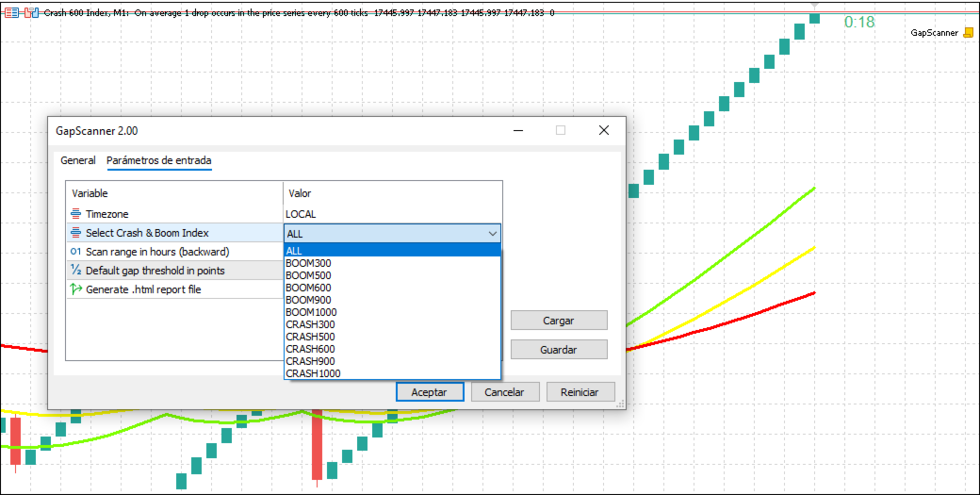Select ALL in the index dropdown list
The width and height of the screenshot is (980, 495).
click(392, 251)
